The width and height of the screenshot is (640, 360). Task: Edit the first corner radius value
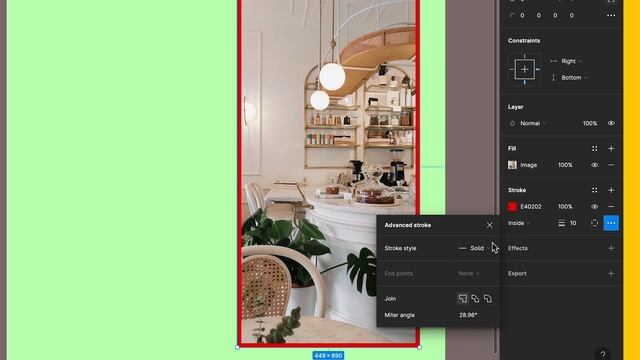(522, 16)
